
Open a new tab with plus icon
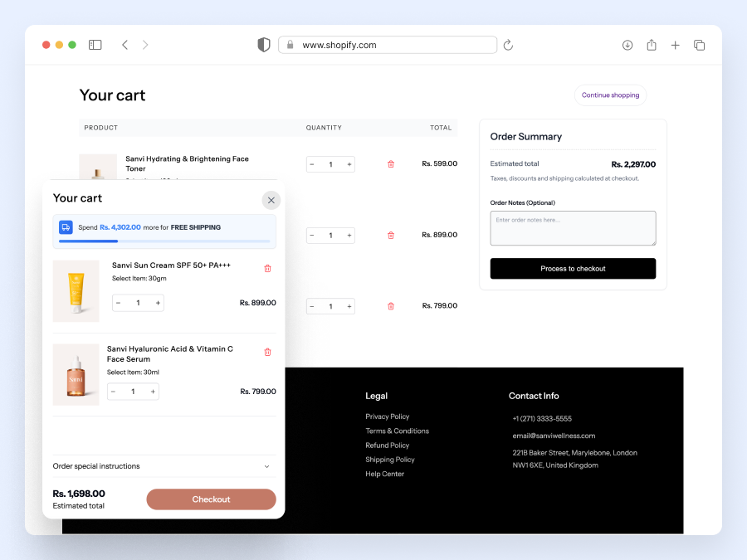[x=676, y=45]
